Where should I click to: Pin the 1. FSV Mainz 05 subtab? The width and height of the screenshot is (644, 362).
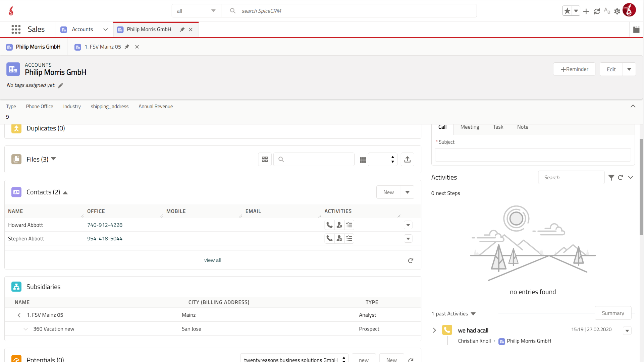point(127,47)
